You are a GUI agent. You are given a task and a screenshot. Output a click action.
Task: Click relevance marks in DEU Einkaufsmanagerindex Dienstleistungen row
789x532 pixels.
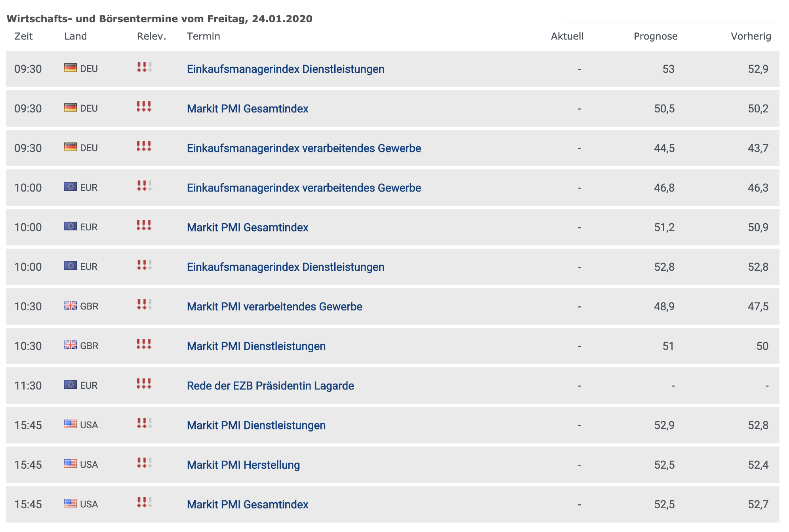pos(145,67)
